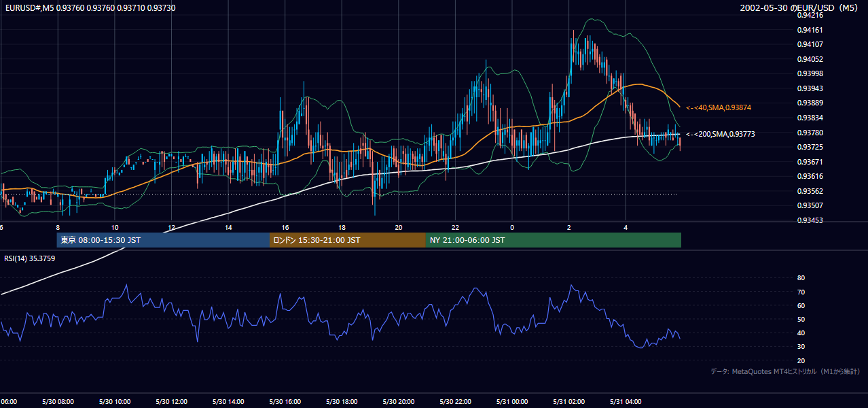Screen dimensions: 868x408
Task: Select the NY 21:00-06:00 JST session bar
Action: tap(554, 240)
